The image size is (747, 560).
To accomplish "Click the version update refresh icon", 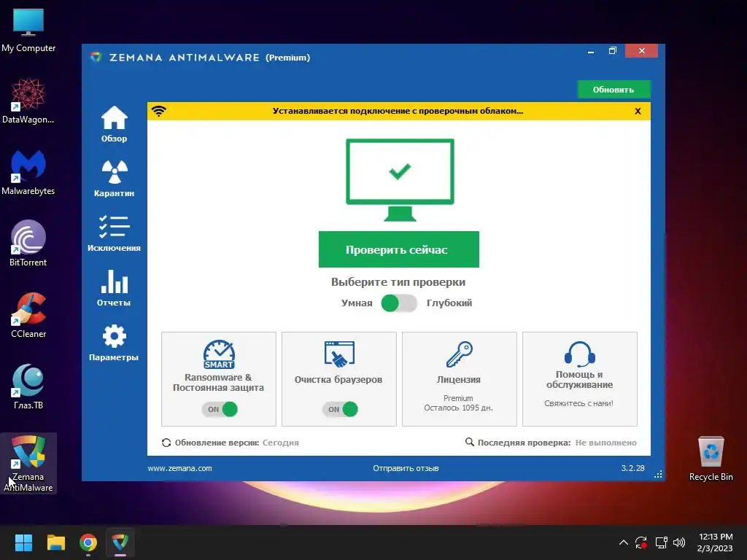I will 166,443.
